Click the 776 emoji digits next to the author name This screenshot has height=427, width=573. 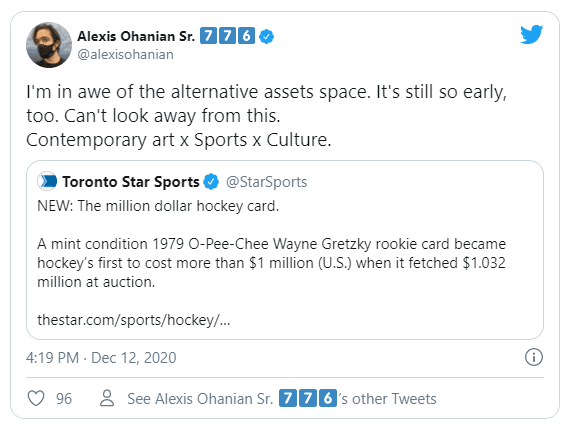(227, 36)
